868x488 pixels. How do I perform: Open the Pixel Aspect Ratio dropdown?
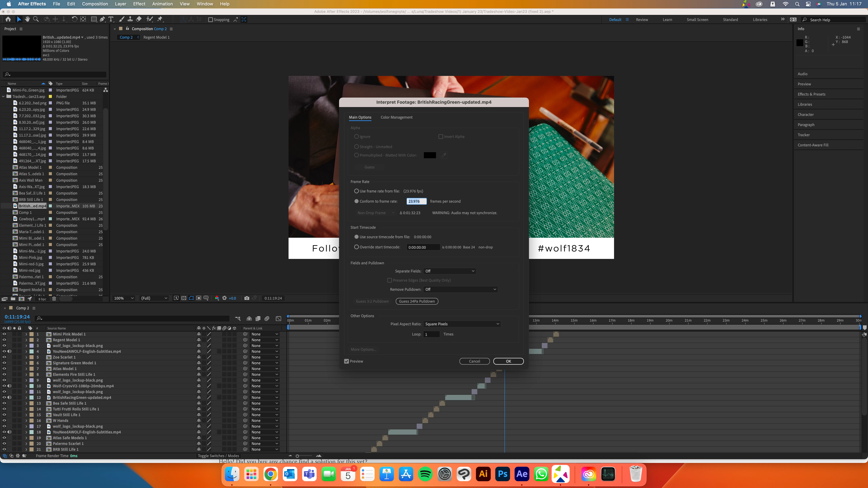point(462,324)
